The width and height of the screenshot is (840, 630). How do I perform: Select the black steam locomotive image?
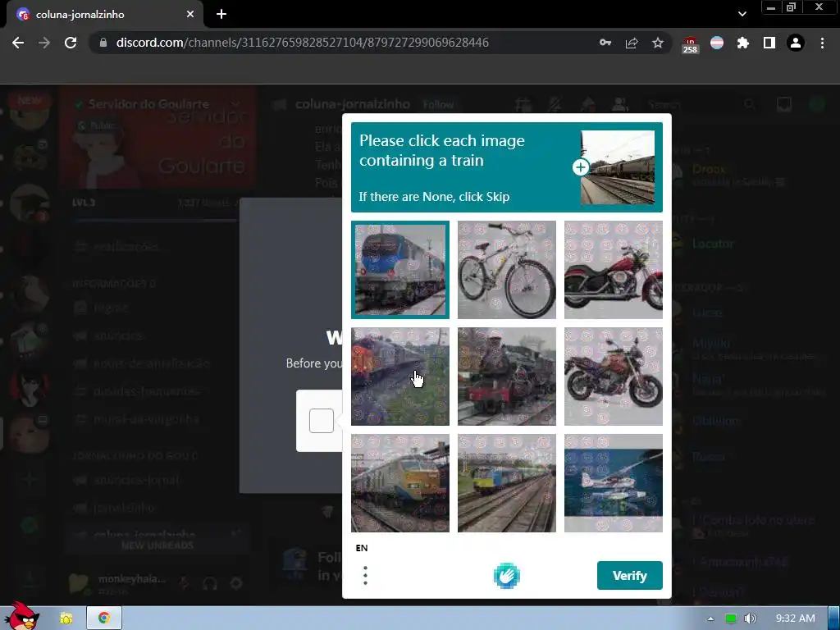coord(507,376)
